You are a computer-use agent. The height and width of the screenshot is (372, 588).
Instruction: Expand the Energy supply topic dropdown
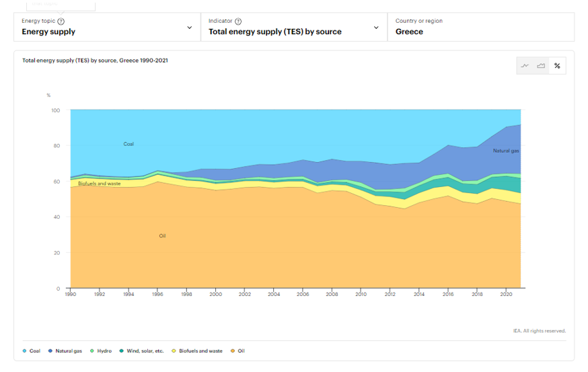189,28
